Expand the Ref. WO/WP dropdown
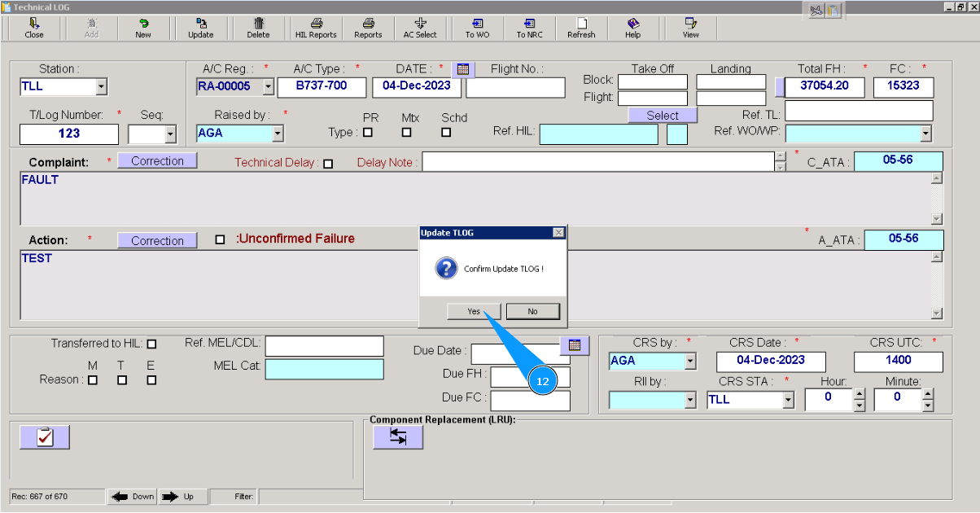Viewport: 980px width, 513px height. point(925,133)
